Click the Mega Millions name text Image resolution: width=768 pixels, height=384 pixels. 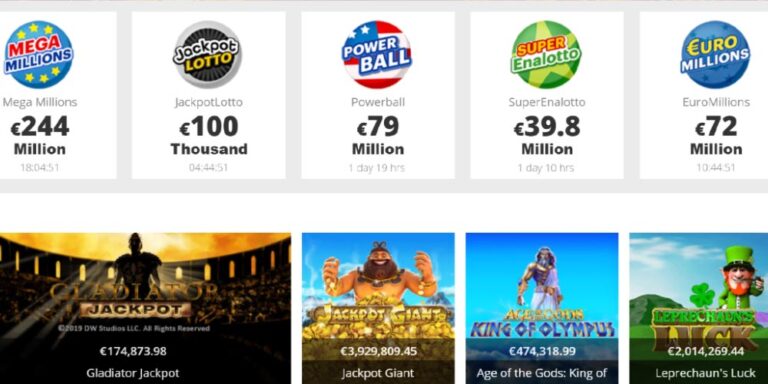[40, 102]
